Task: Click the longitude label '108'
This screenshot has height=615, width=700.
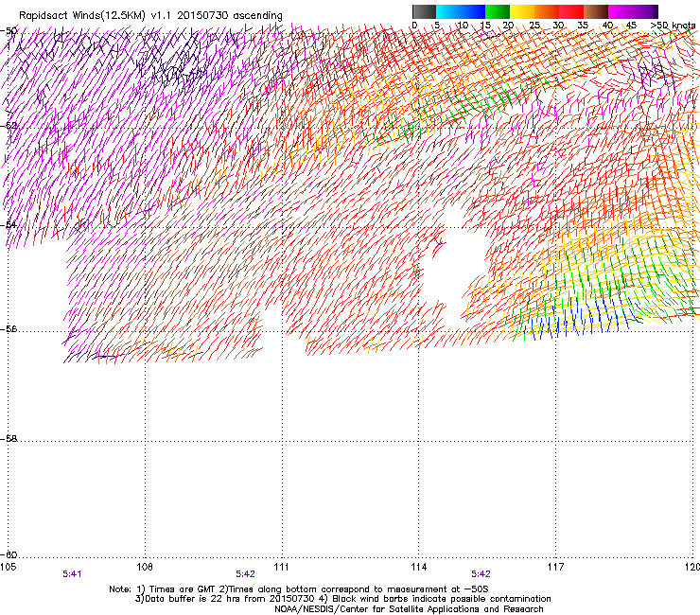Action: tap(145, 567)
